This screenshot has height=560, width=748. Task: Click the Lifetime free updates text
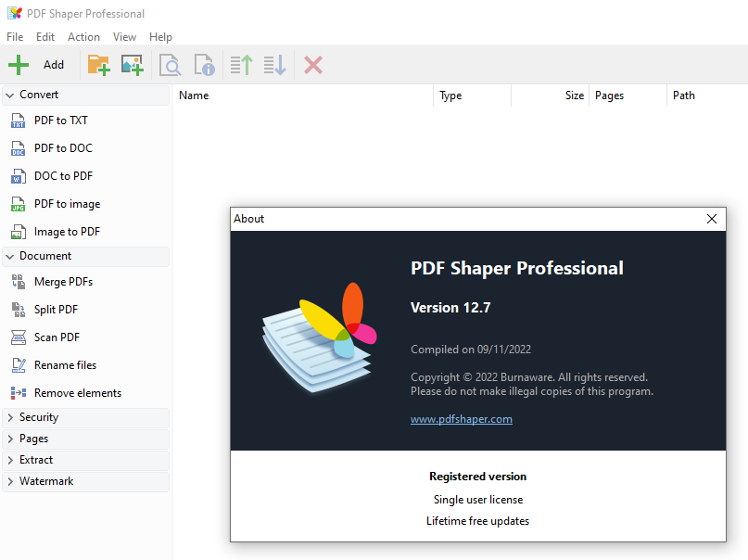pyautogui.click(x=478, y=521)
